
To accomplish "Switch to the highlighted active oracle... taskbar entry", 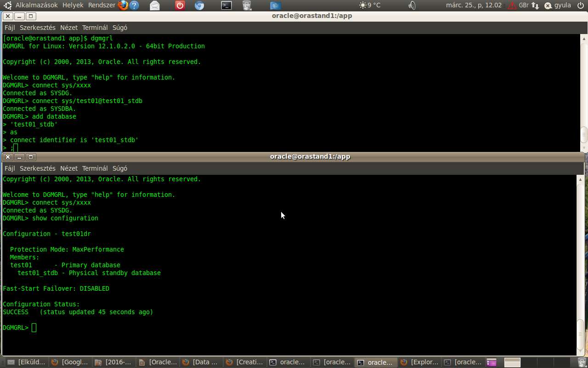I will 375,362.
